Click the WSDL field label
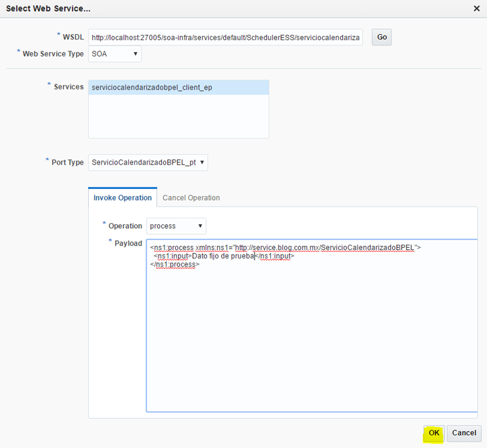Image resolution: width=487 pixels, height=448 pixels. (73, 37)
